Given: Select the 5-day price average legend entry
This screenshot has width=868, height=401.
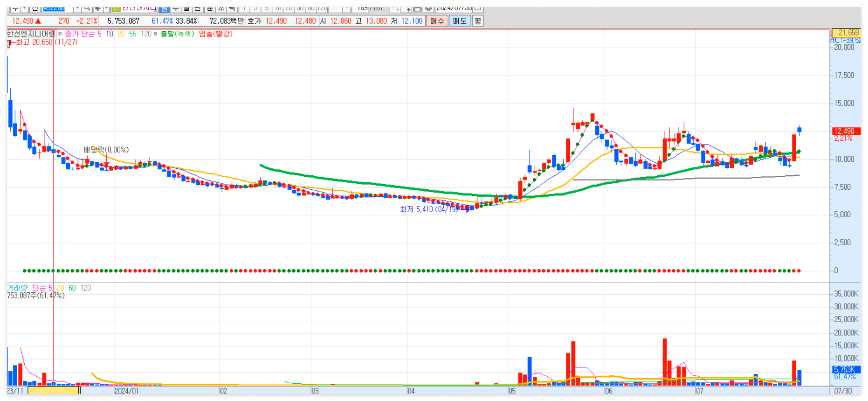Looking at the screenshot, I should (99, 34).
